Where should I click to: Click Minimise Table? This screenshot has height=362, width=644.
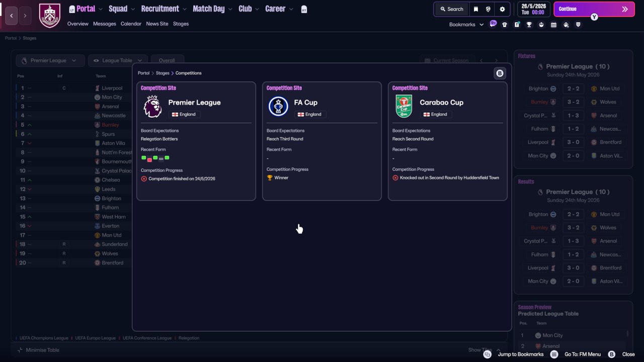[x=38, y=350]
